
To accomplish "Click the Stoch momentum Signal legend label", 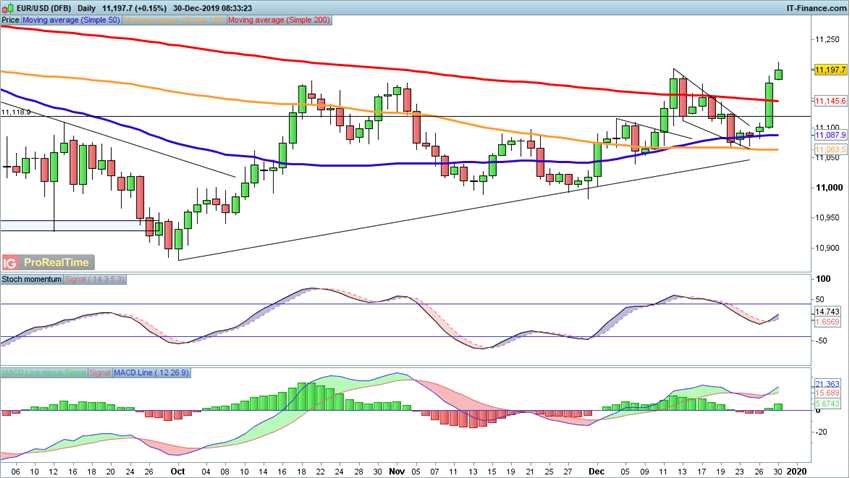I will tap(95, 279).
